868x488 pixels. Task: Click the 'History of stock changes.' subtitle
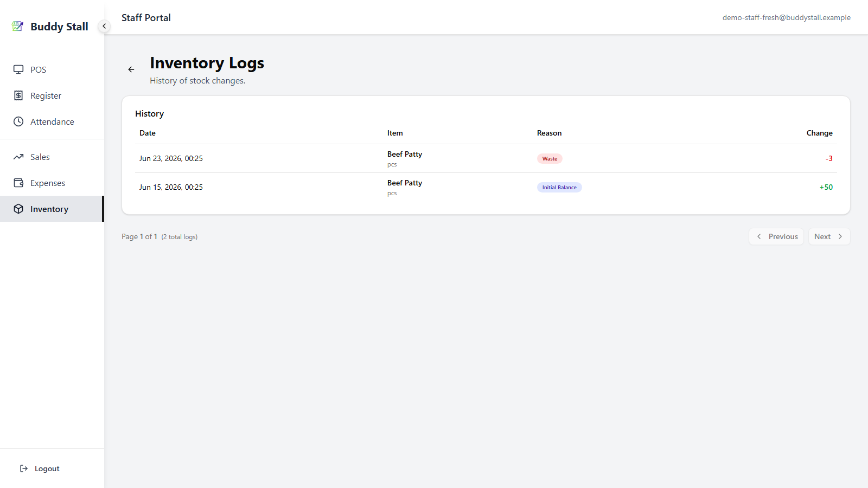pos(197,80)
